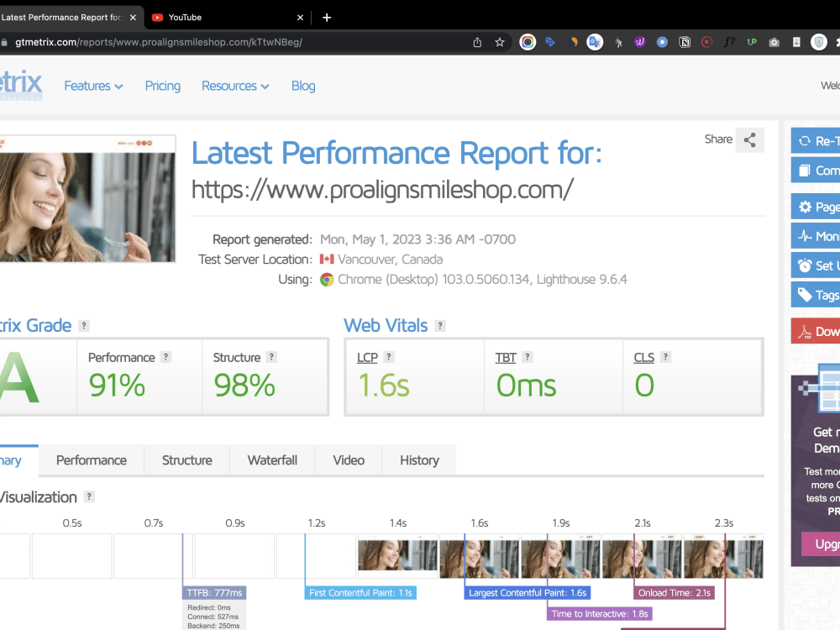This screenshot has width=840, height=630.
Task: Bookmark this page with the star icon
Action: click(x=499, y=42)
